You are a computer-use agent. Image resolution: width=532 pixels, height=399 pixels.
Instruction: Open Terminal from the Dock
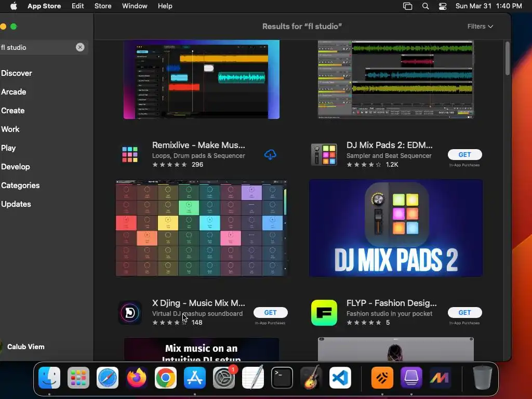point(282,378)
